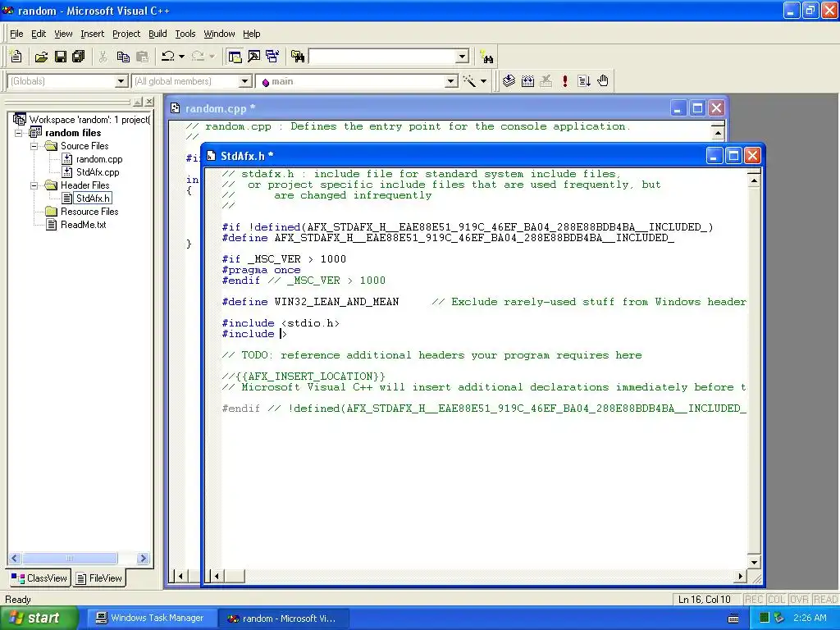
Task: Select random.cpp in the file tree
Action: pyautogui.click(x=99, y=159)
